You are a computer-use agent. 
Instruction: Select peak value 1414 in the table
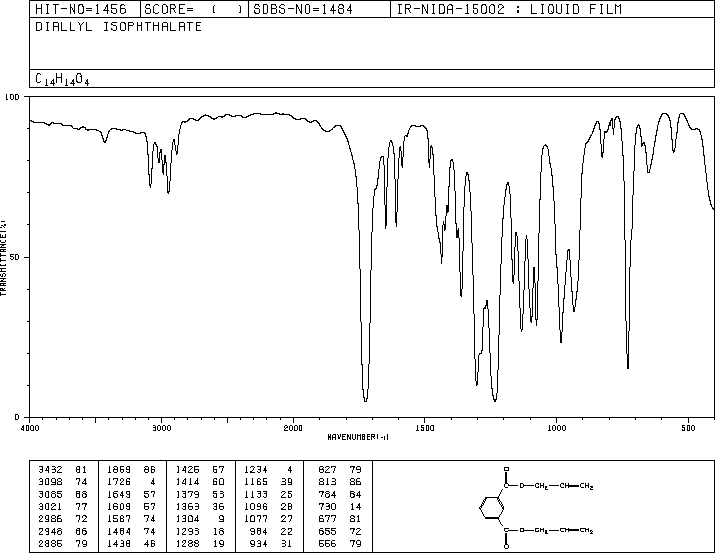[x=187, y=481]
